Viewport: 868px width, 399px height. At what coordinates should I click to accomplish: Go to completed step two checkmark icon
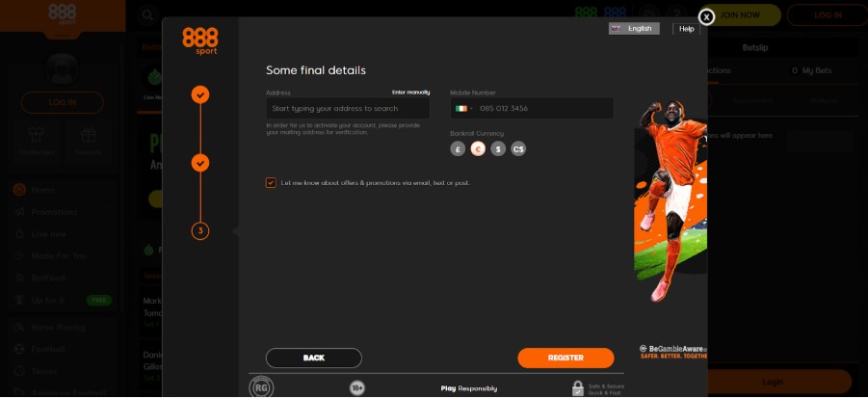200,163
